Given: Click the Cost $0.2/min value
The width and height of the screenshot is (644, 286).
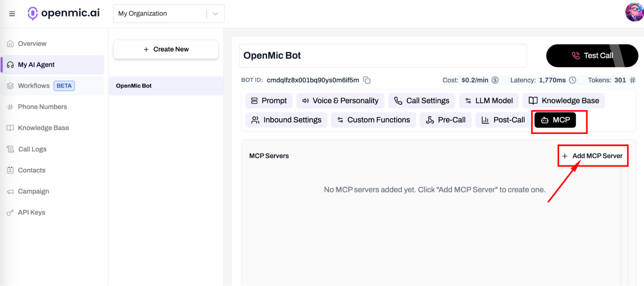Looking at the screenshot, I should [x=475, y=80].
